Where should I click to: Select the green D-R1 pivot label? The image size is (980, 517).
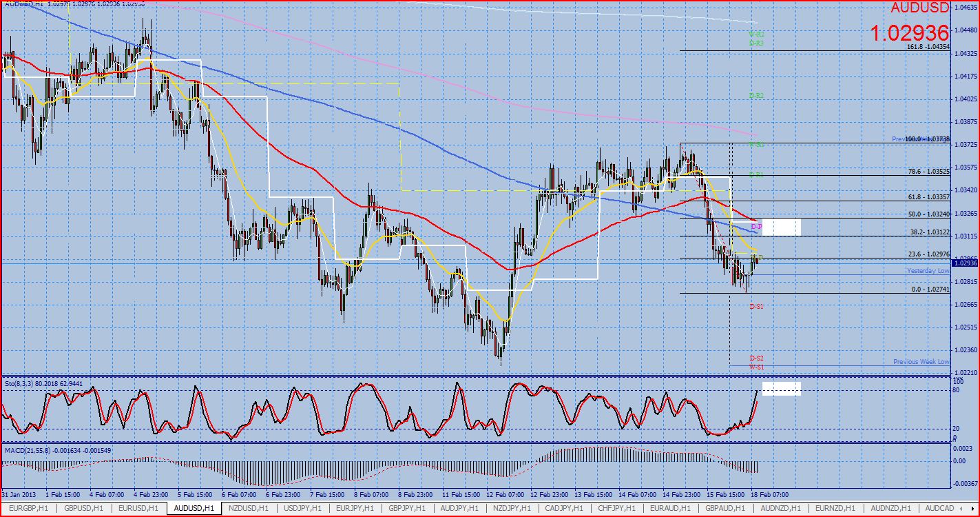click(756, 175)
